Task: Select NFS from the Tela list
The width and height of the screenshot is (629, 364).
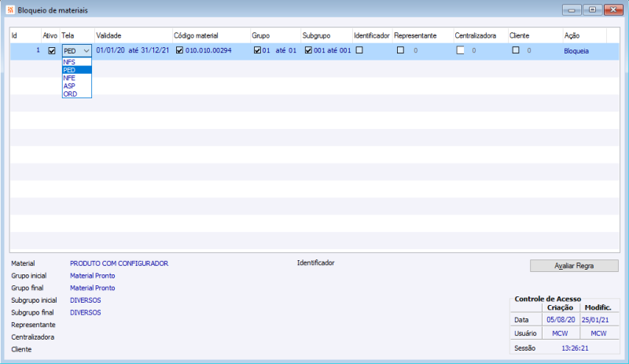Action: coord(77,62)
